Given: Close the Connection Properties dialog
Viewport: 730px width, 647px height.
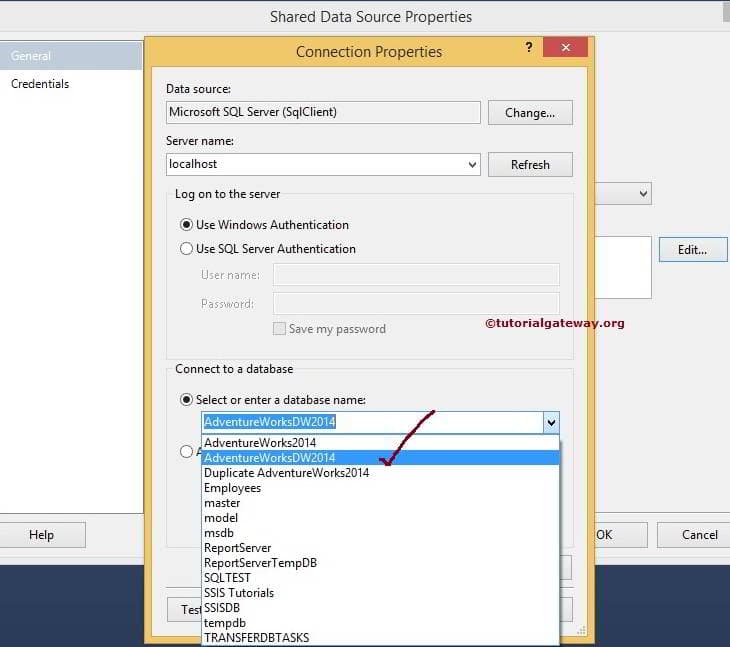Looking at the screenshot, I should point(565,47).
